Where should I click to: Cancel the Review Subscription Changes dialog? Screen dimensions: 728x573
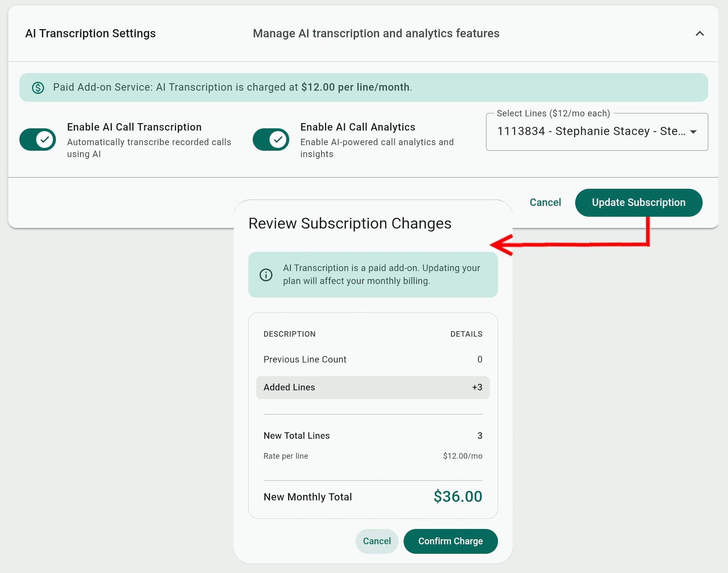[376, 541]
